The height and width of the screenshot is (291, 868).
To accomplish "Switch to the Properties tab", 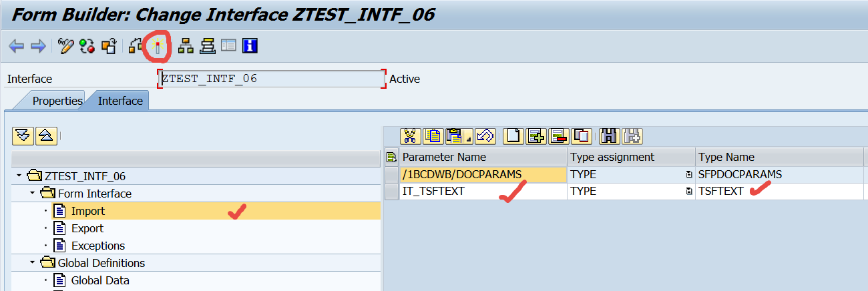I will coord(57,101).
